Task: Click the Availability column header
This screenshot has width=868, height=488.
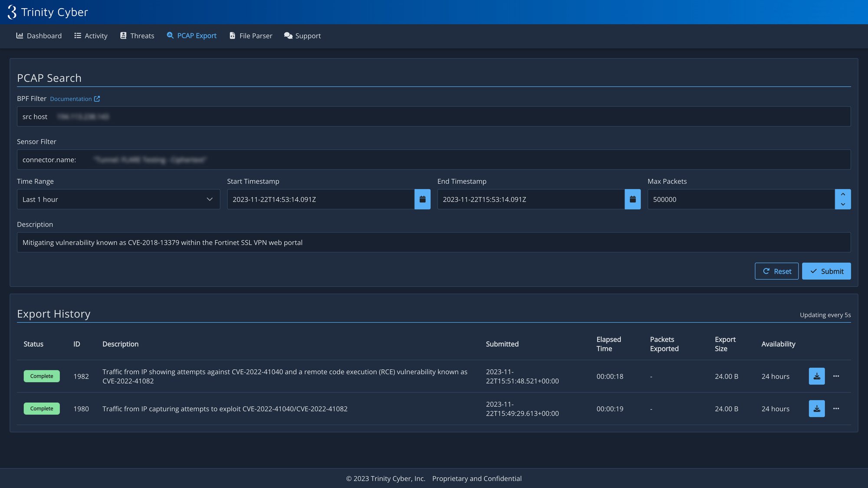Action: [778, 344]
